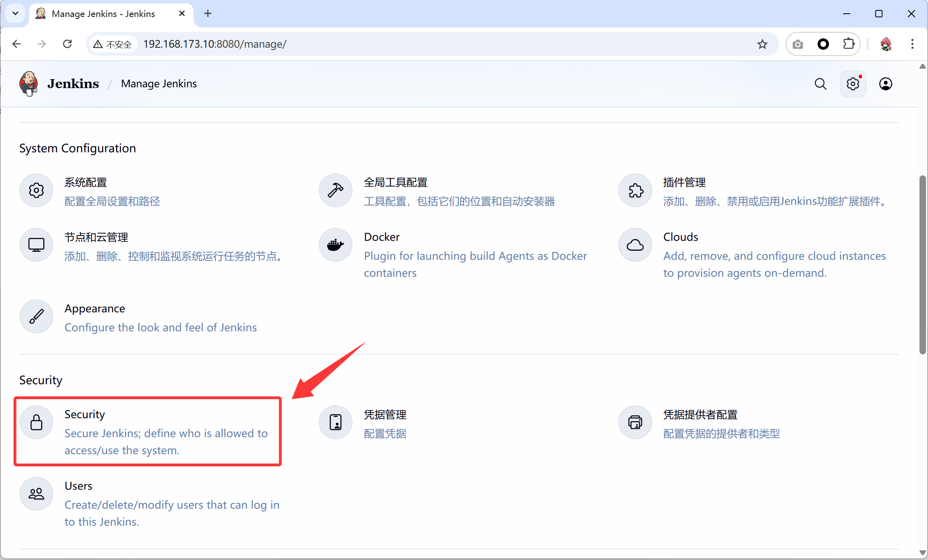Open plugin management puzzle icon
This screenshot has width=928, height=560.
tap(635, 190)
